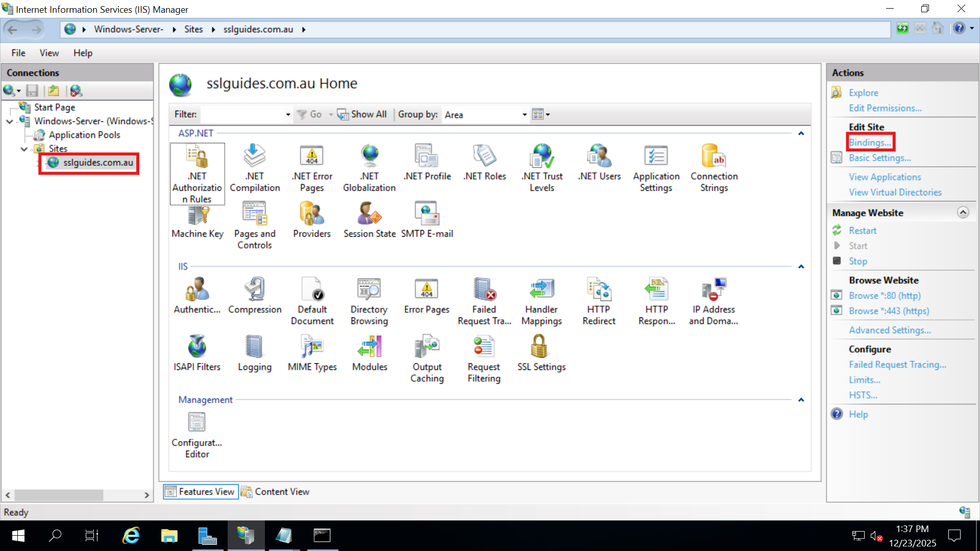This screenshot has width=980, height=551.
Task: Open Directory Browsing feature
Action: tap(369, 302)
